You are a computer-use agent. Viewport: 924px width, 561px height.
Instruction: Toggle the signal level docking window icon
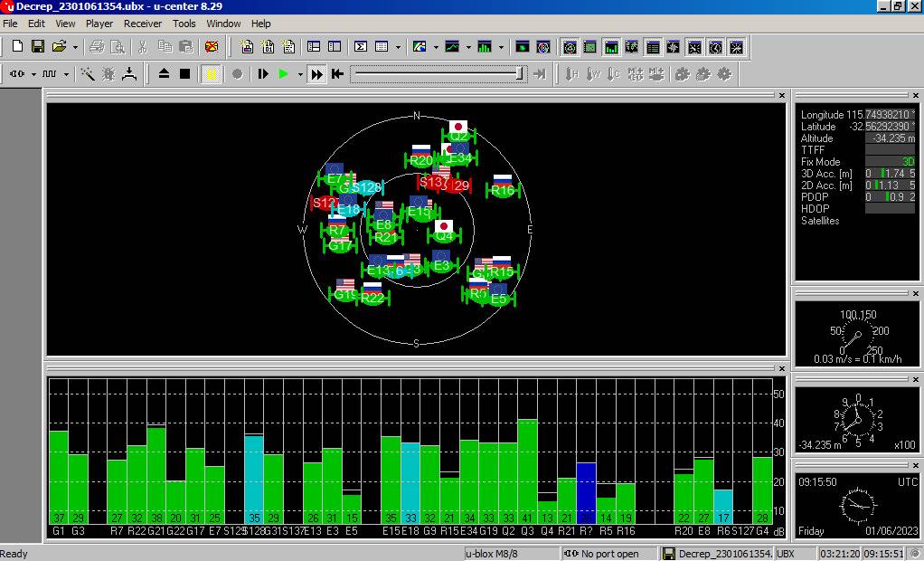point(611,47)
